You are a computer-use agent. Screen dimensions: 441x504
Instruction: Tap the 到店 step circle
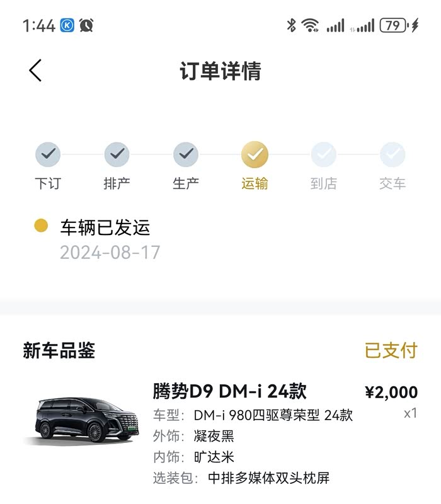[324, 154]
